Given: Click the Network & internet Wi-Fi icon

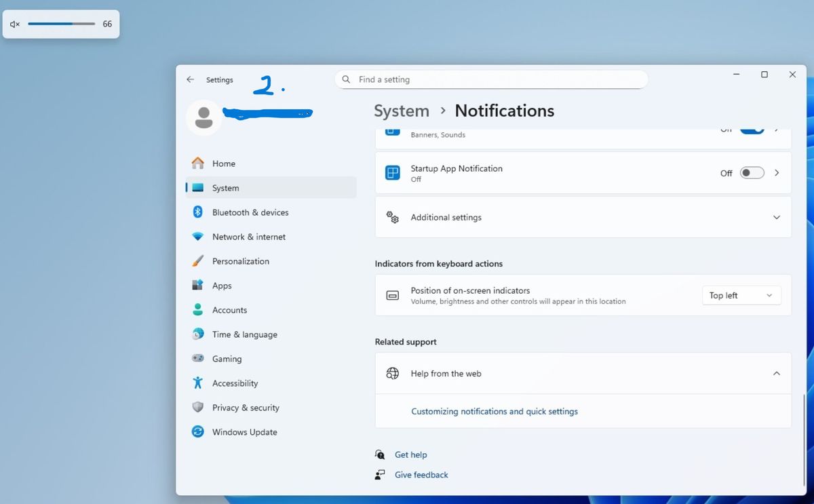Looking at the screenshot, I should tap(197, 237).
